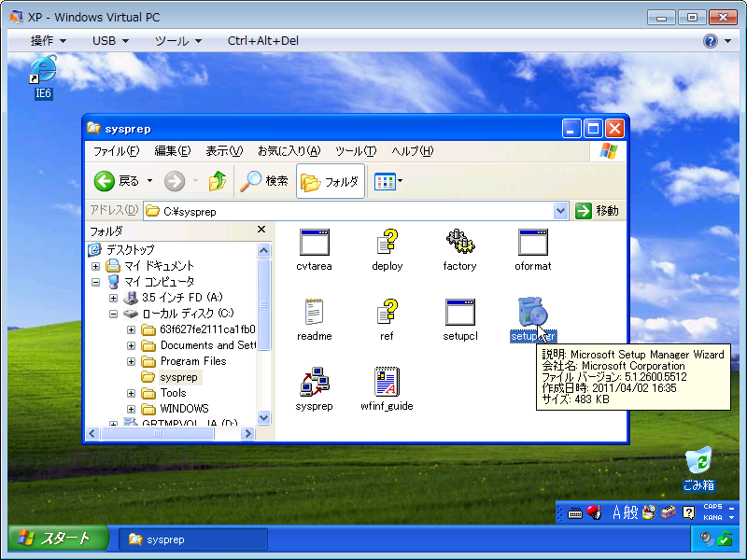Image resolution: width=747 pixels, height=560 pixels.
Task: Open Back button history dropdown arrow
Action: tap(149, 181)
